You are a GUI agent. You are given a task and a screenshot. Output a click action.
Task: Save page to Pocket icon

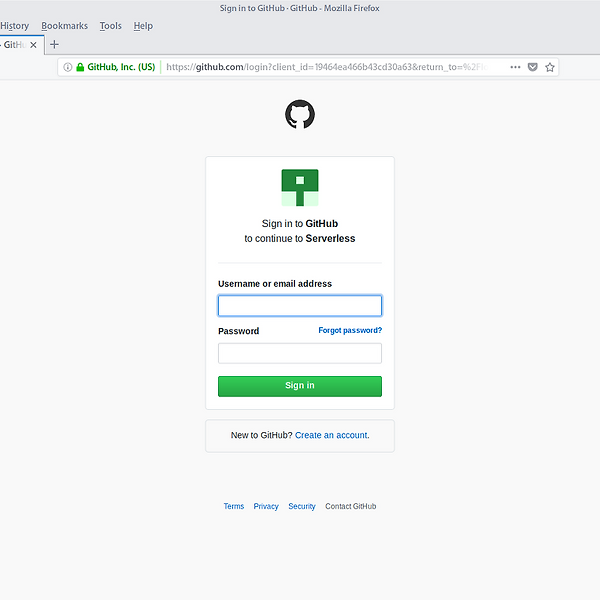pyautogui.click(x=532, y=67)
